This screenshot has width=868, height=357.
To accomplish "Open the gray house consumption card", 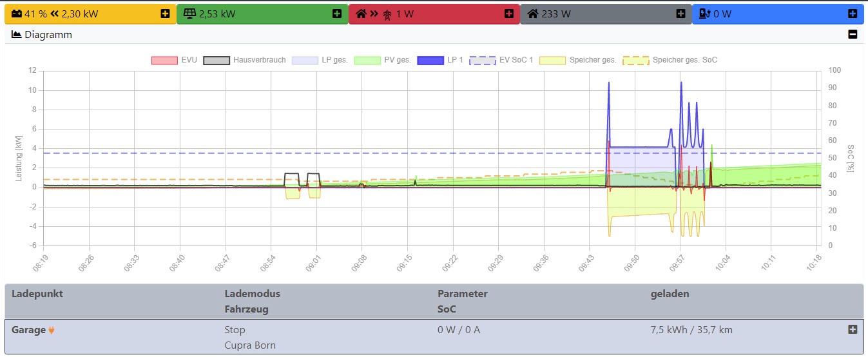I will tap(680, 14).
